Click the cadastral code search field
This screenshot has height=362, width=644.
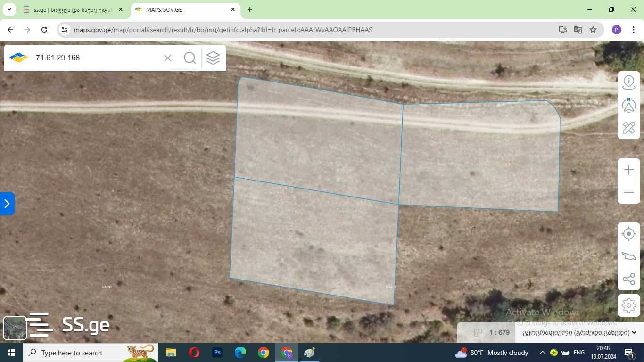[97, 58]
